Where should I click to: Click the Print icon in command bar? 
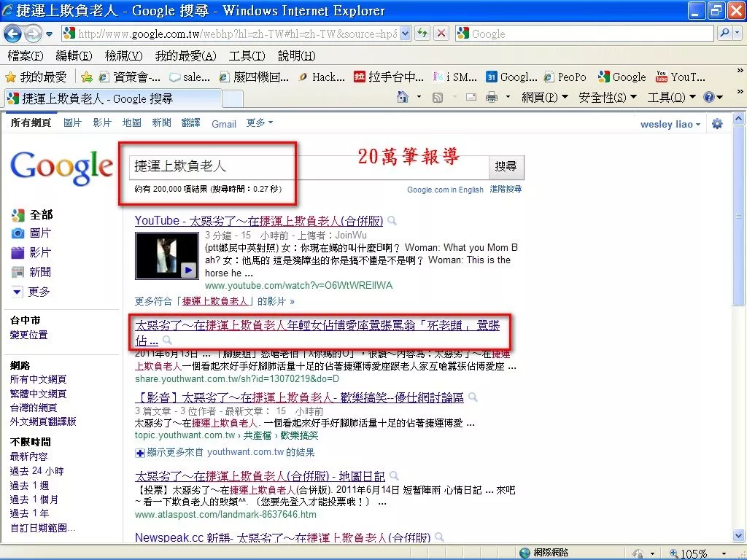point(491,97)
